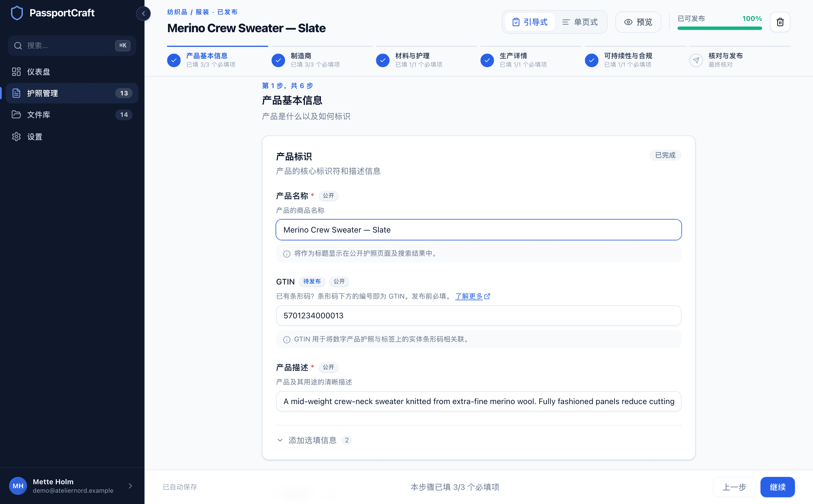This screenshot has width=813, height=504.
Task: Go to 生产详情 step
Action: pyautogui.click(x=530, y=60)
